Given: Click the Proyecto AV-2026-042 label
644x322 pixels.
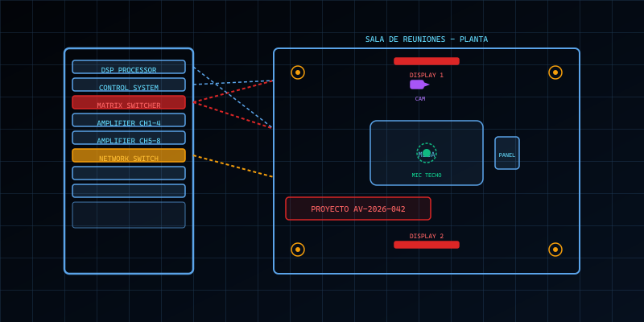Looking at the screenshot, I should coord(358,208).
